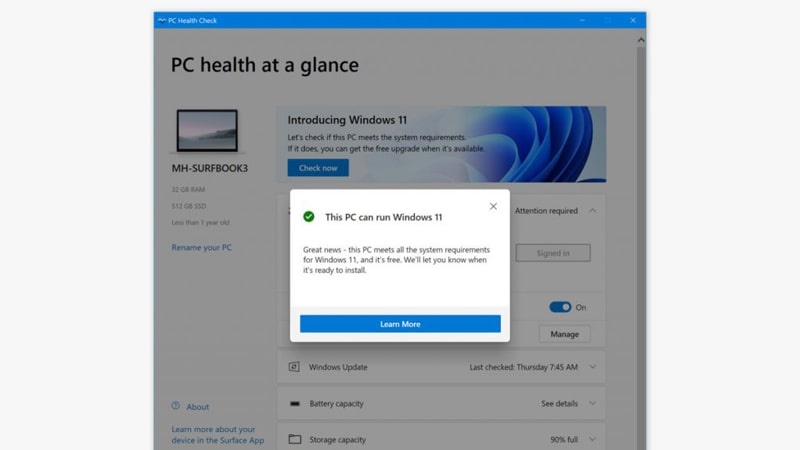The image size is (800, 450).
Task: Click the This PC can run Windows 11 title
Action: pyautogui.click(x=384, y=217)
